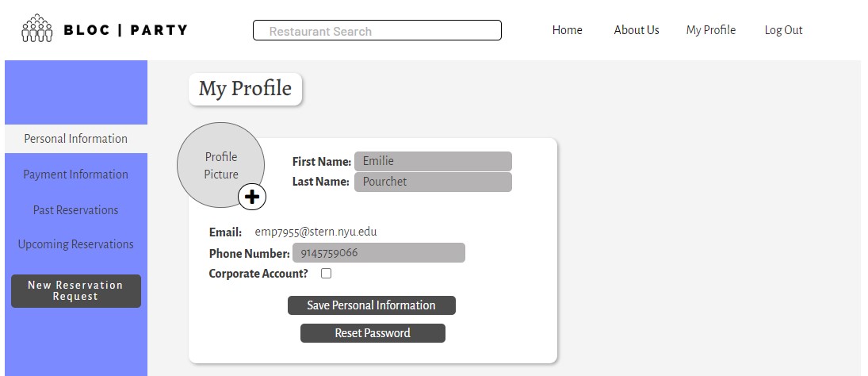Viewport: 868px width, 376px height.
Task: Click the Profile Picture circle placeholder
Action: tap(220, 165)
